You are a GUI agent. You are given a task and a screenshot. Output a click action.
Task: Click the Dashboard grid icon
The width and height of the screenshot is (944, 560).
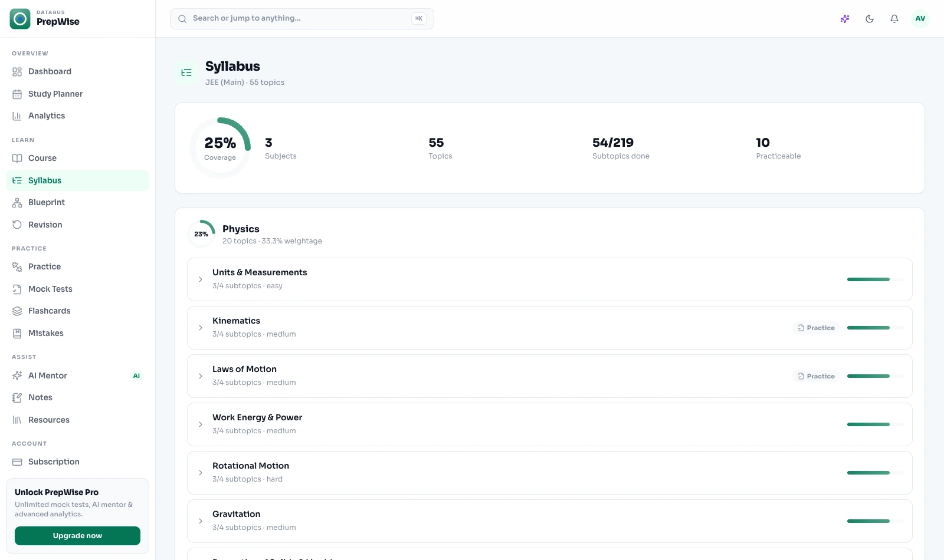17,72
